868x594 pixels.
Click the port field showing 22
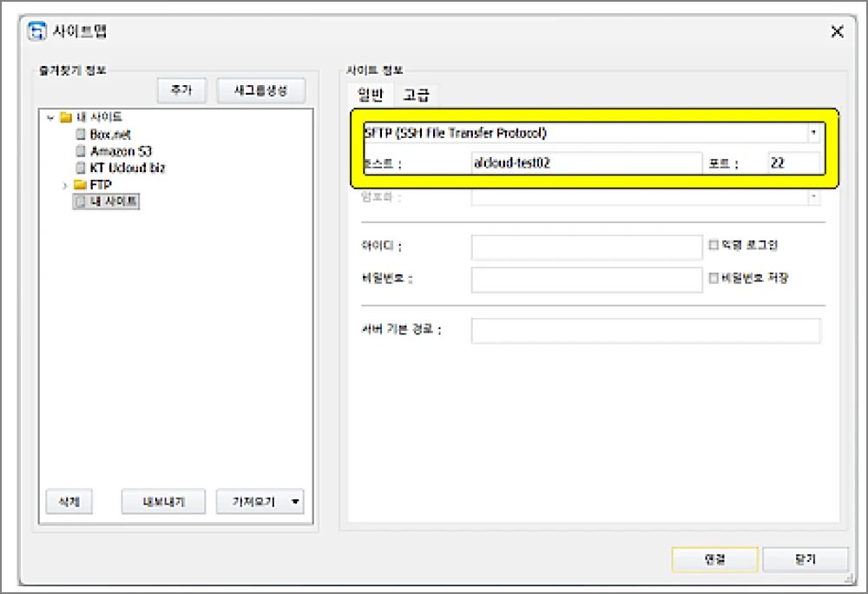point(794,162)
